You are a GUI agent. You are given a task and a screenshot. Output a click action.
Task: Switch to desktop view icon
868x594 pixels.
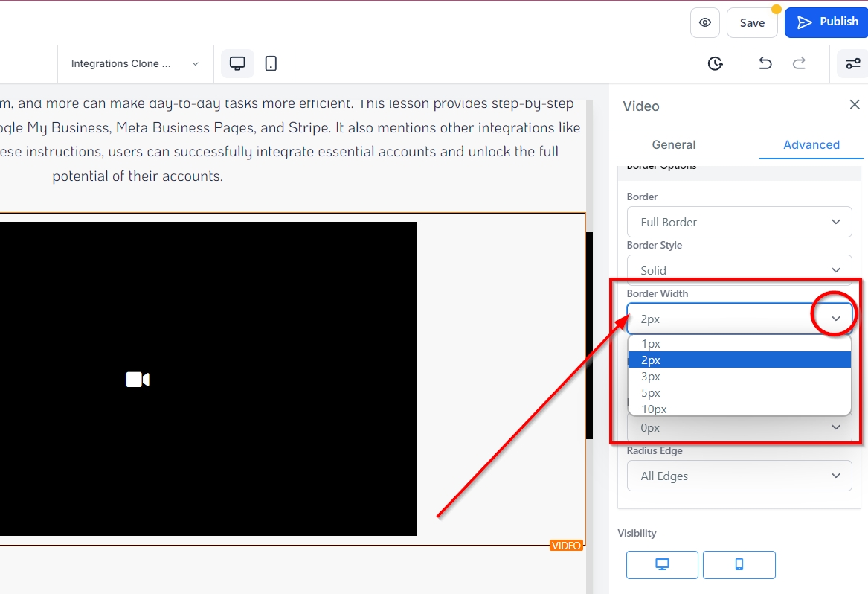(237, 63)
